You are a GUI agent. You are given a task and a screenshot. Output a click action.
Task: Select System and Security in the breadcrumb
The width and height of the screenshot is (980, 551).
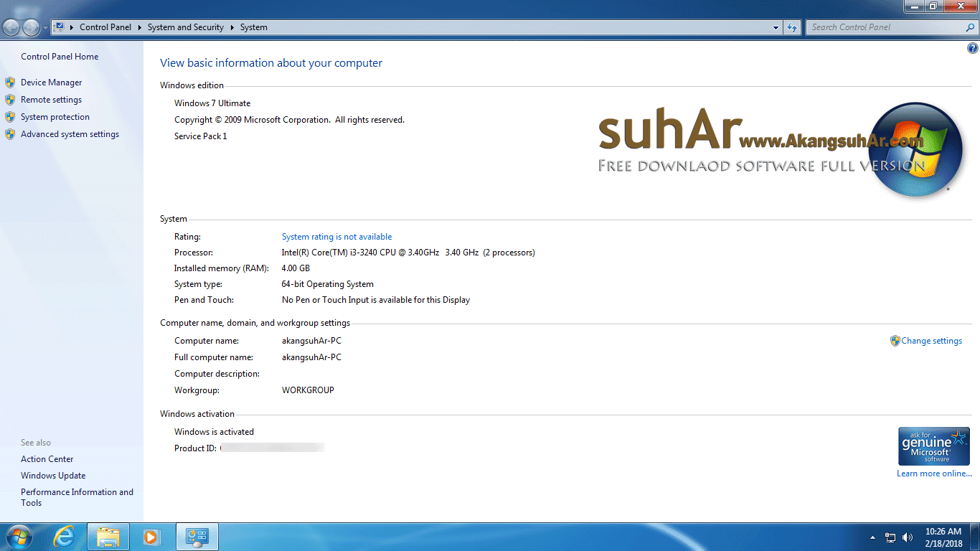tap(186, 27)
